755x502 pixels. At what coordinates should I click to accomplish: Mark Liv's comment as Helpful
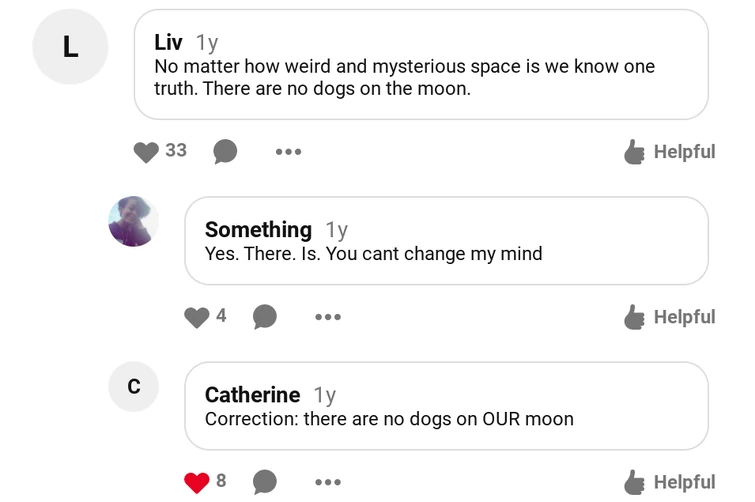pyautogui.click(x=669, y=152)
